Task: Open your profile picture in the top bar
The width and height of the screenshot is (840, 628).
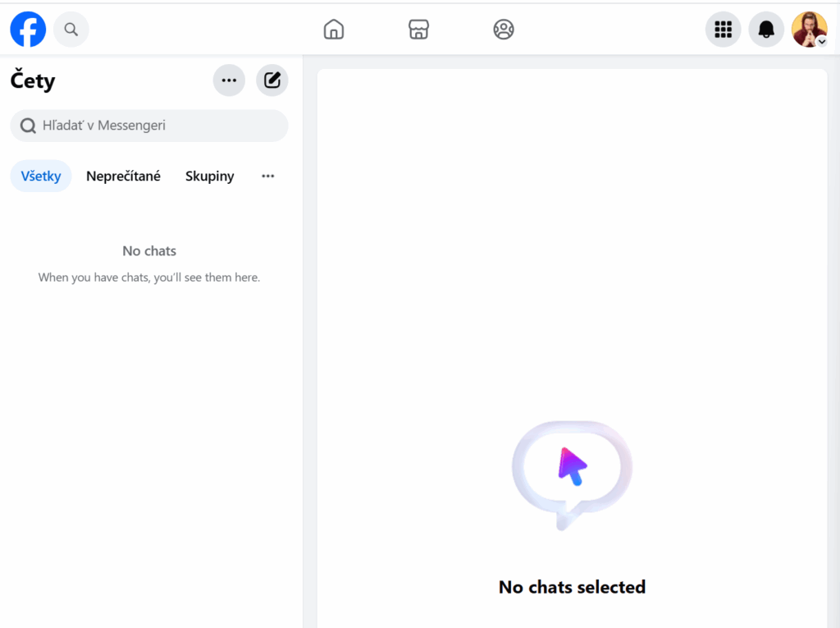Action: (x=810, y=29)
